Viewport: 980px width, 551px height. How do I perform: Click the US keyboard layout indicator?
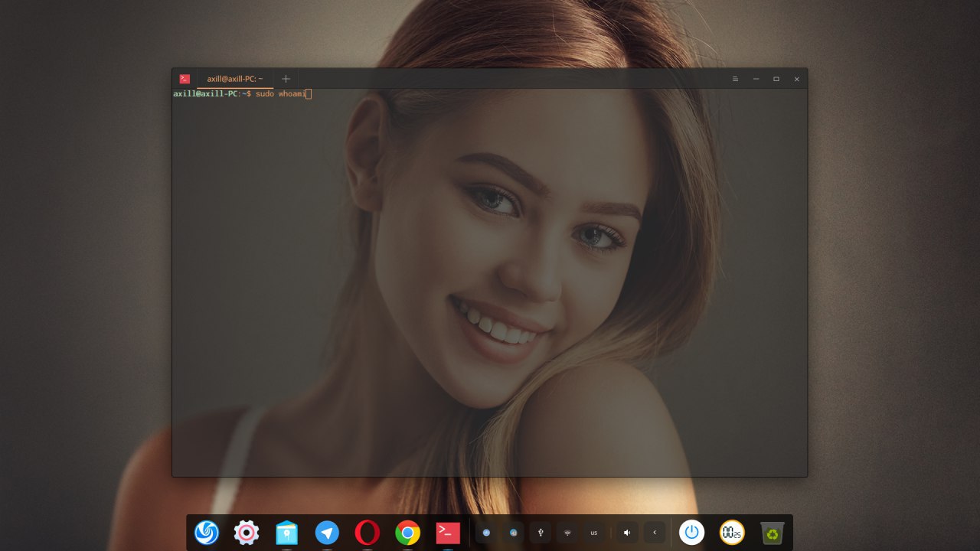pyautogui.click(x=594, y=533)
